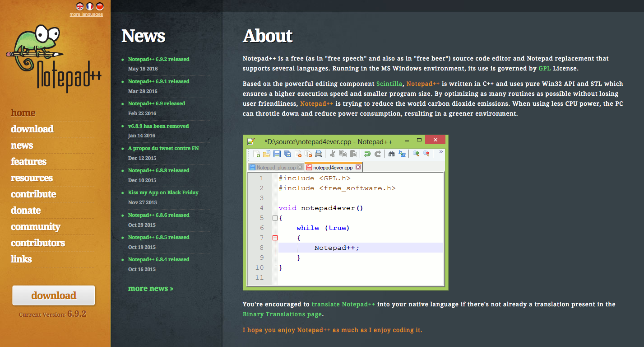
Task: Open the donate menu item
Action: [x=26, y=211]
